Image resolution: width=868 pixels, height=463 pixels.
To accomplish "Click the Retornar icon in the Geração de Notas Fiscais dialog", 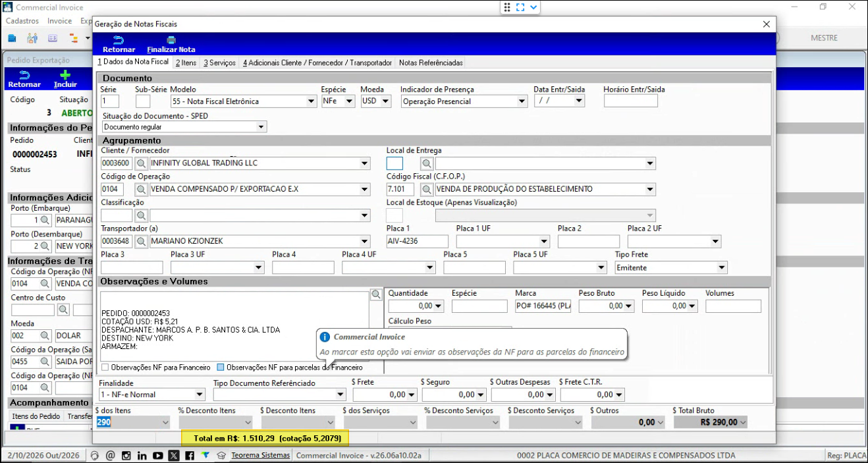I will tap(119, 40).
